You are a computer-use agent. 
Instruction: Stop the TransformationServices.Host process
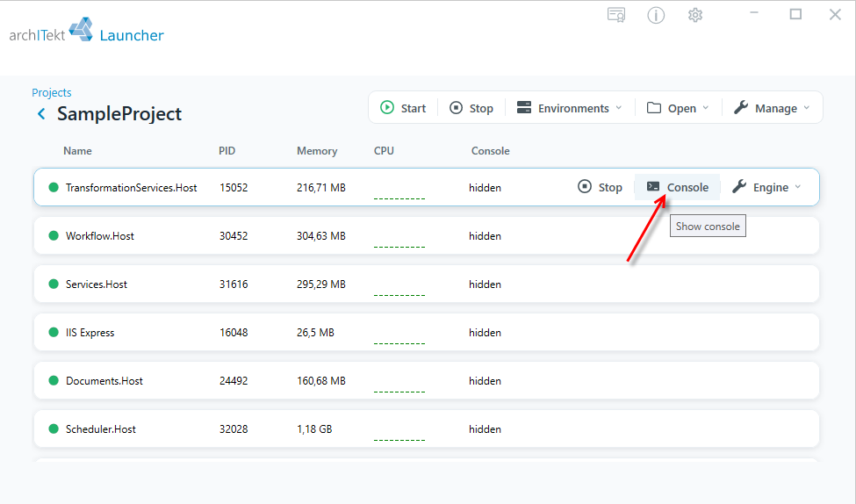(x=600, y=187)
